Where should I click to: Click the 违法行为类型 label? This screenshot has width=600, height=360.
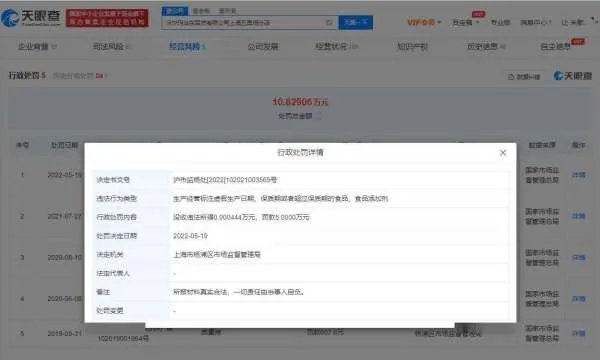click(x=116, y=198)
